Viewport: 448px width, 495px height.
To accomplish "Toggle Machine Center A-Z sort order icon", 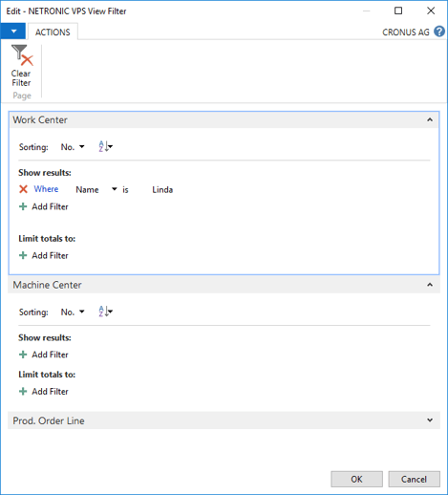I will click(105, 312).
